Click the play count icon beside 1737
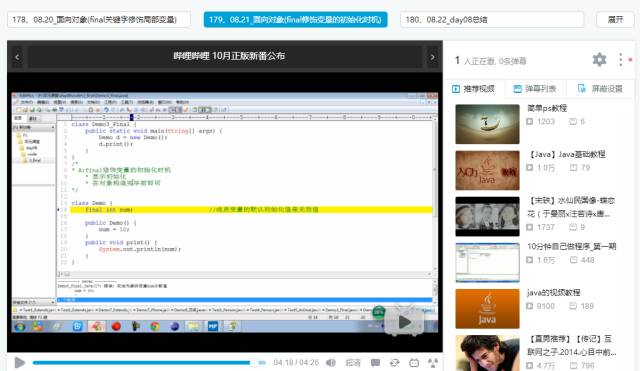Image resolution: width=640 pixels, height=371 pixels. coord(530,227)
